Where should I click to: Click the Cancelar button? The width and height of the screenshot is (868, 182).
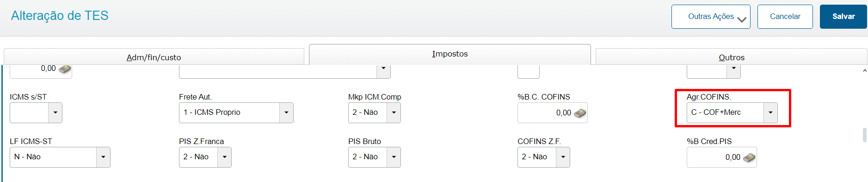(785, 17)
